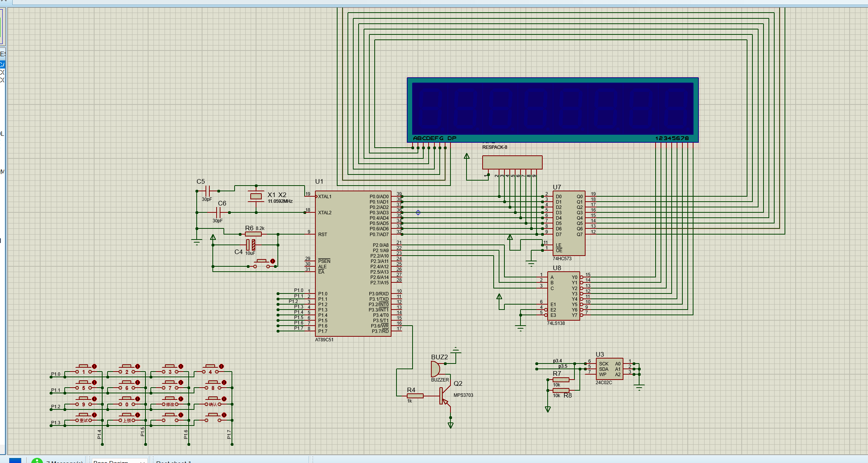Screen dimensions: 868x463
Task: Click the 12345678 digit label on display
Action: [672, 138]
